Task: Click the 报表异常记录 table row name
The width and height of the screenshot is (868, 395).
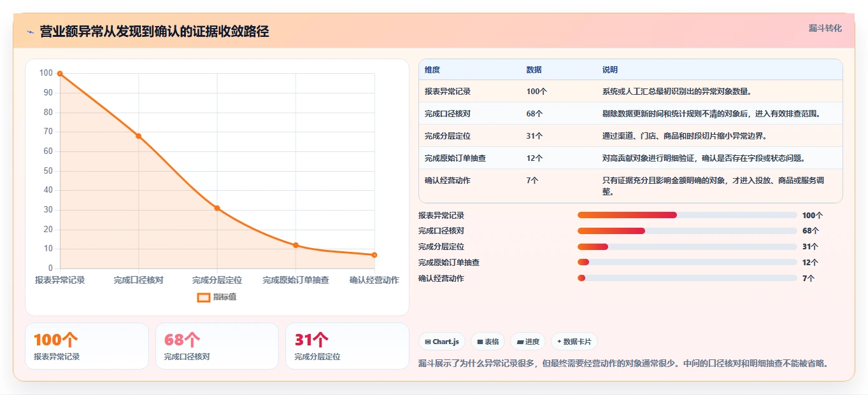Action: tap(448, 92)
